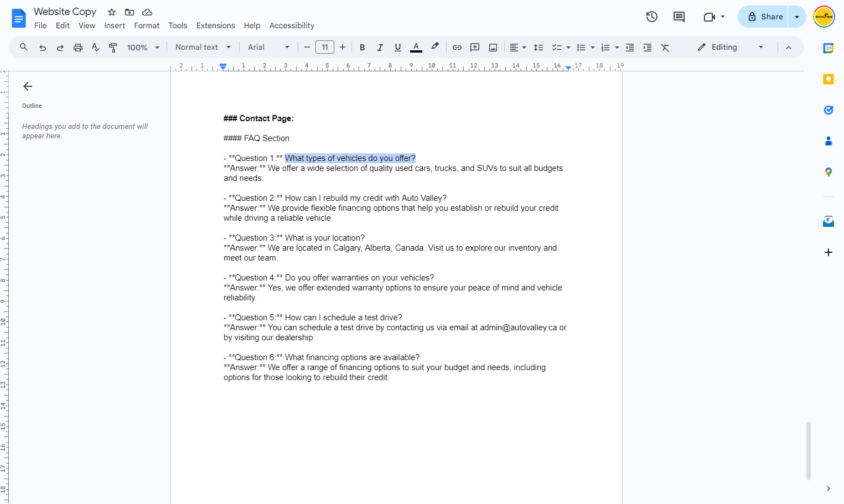Increase the font size
The image size is (844, 504).
tap(343, 48)
